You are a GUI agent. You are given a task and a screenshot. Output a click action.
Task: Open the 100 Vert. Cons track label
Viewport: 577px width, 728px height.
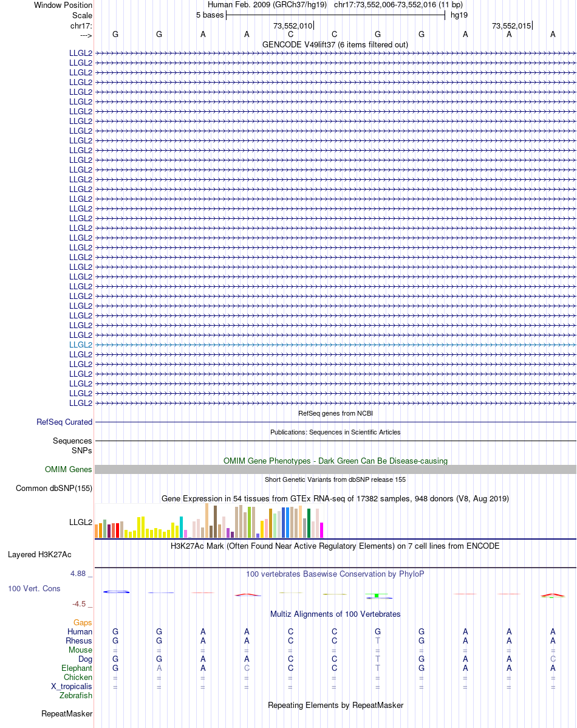click(35, 588)
